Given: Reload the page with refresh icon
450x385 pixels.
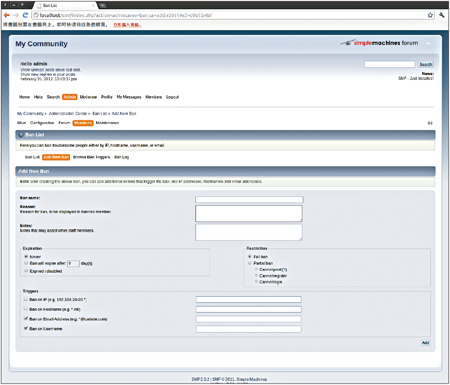Looking at the screenshot, I should pos(25,15).
